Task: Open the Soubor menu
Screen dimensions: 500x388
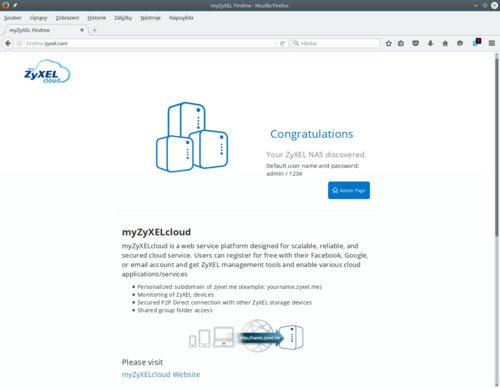Action: pos(13,18)
